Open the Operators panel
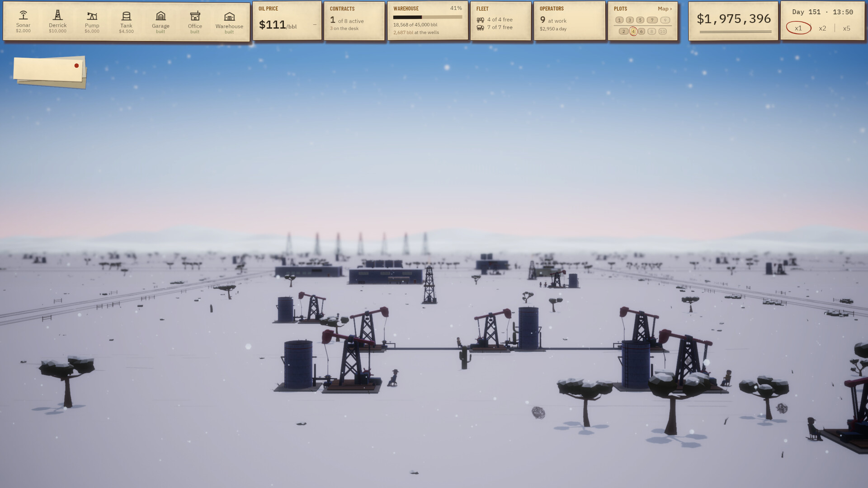The image size is (868, 488). (570, 20)
